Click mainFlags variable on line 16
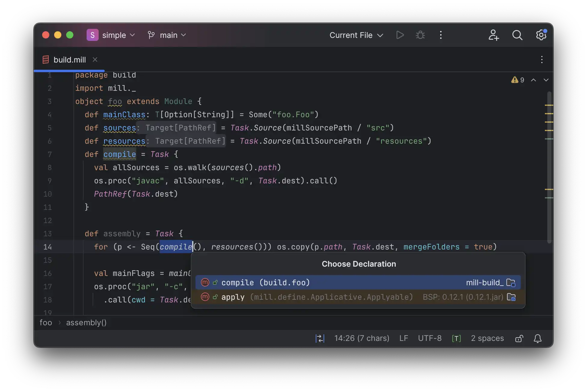This screenshot has height=392, width=587. [x=134, y=273]
